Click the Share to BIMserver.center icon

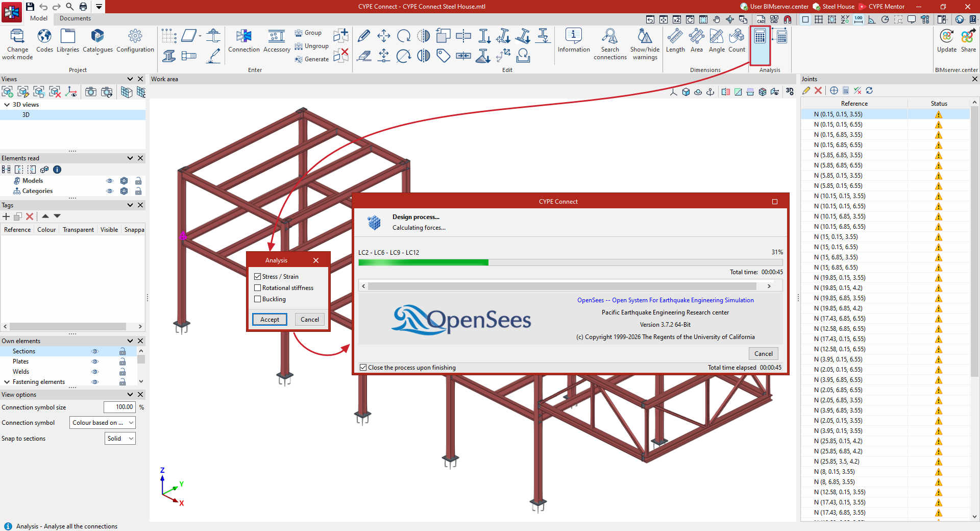pyautogui.click(x=968, y=41)
